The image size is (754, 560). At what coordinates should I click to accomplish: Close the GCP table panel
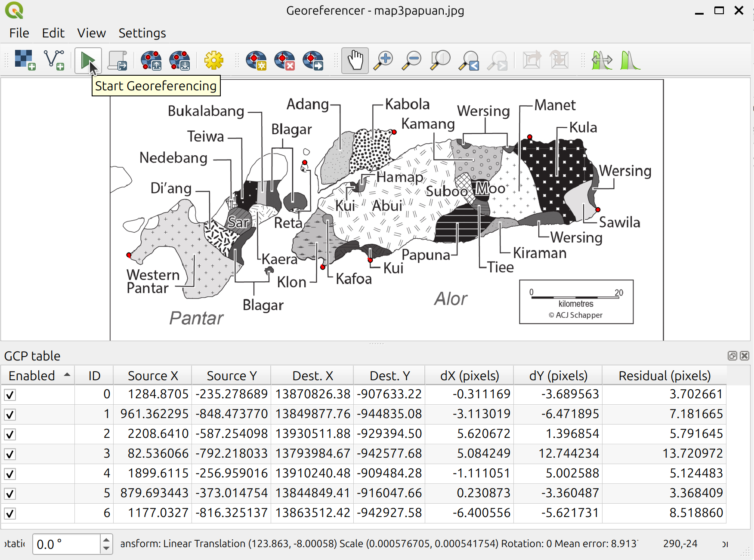coord(745,356)
